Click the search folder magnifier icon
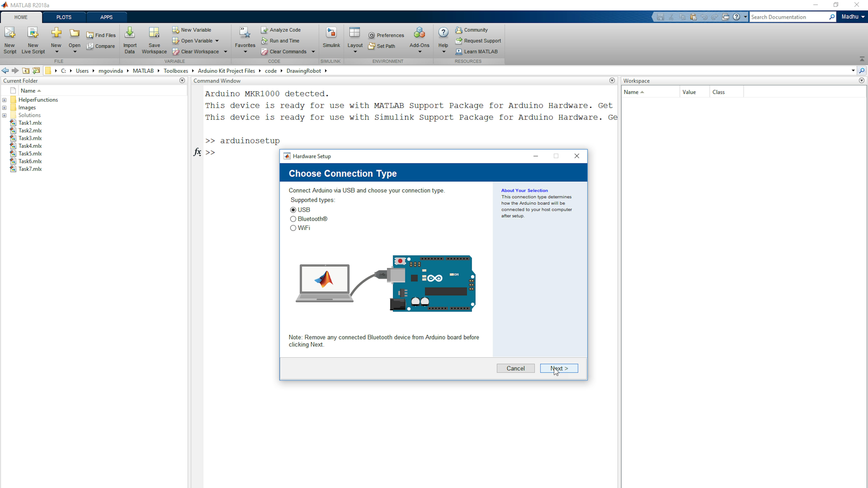Image resolution: width=868 pixels, height=488 pixels. click(862, 70)
